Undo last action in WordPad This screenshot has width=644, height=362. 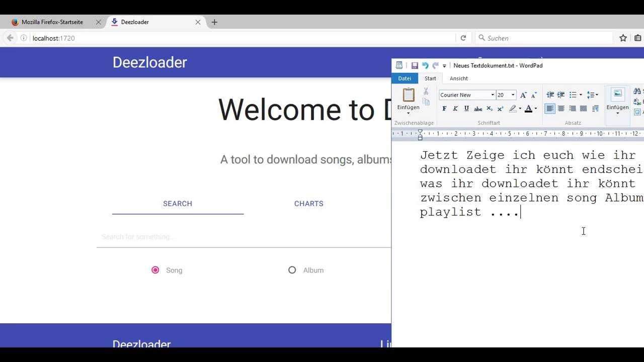(x=425, y=65)
